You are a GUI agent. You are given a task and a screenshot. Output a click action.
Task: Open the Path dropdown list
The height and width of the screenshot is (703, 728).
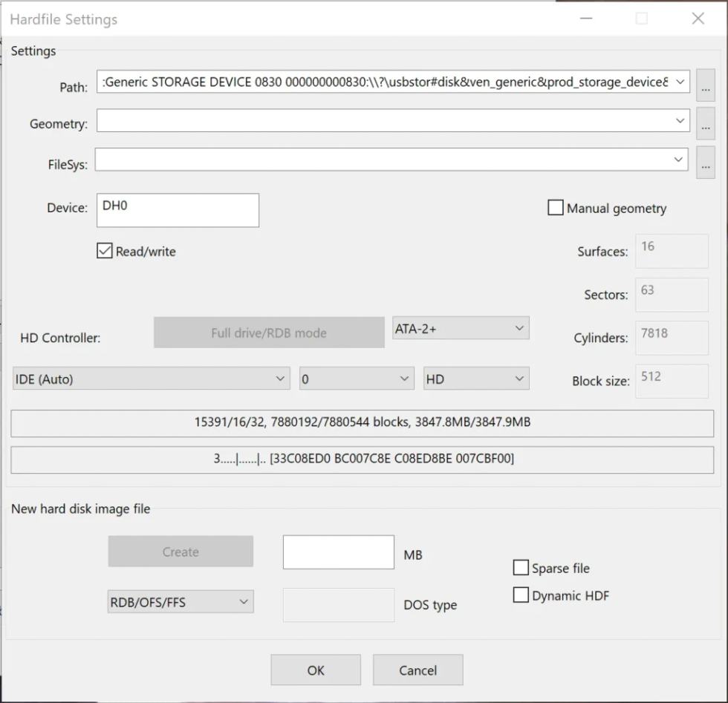(680, 82)
